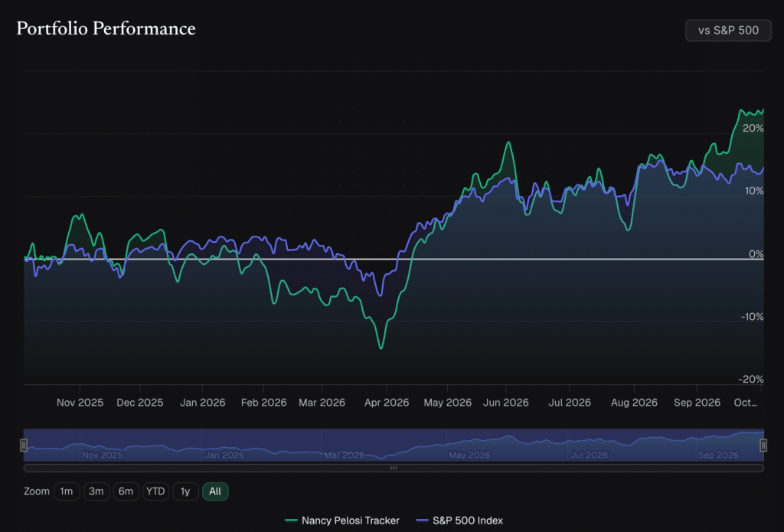Click the Sep 2026 axis label
The image size is (784, 532).
tap(697, 403)
